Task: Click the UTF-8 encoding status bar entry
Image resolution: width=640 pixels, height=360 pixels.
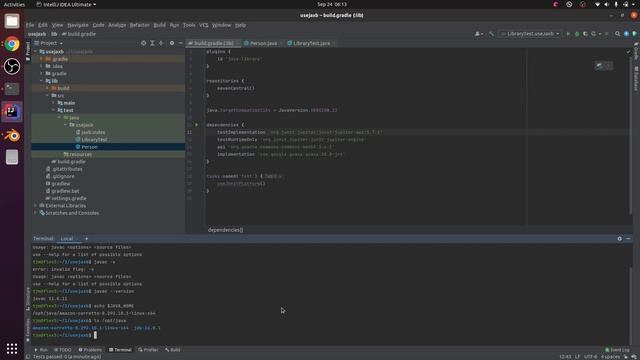Action: coord(590,357)
